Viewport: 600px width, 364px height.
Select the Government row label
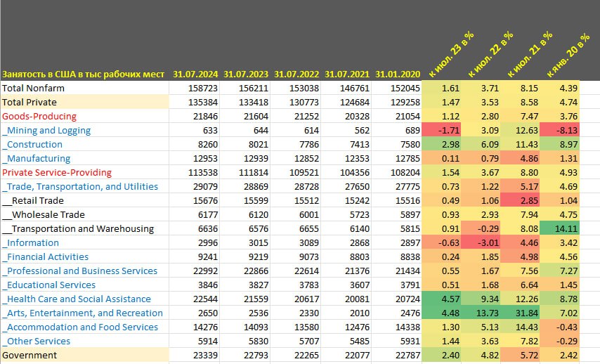click(x=30, y=356)
